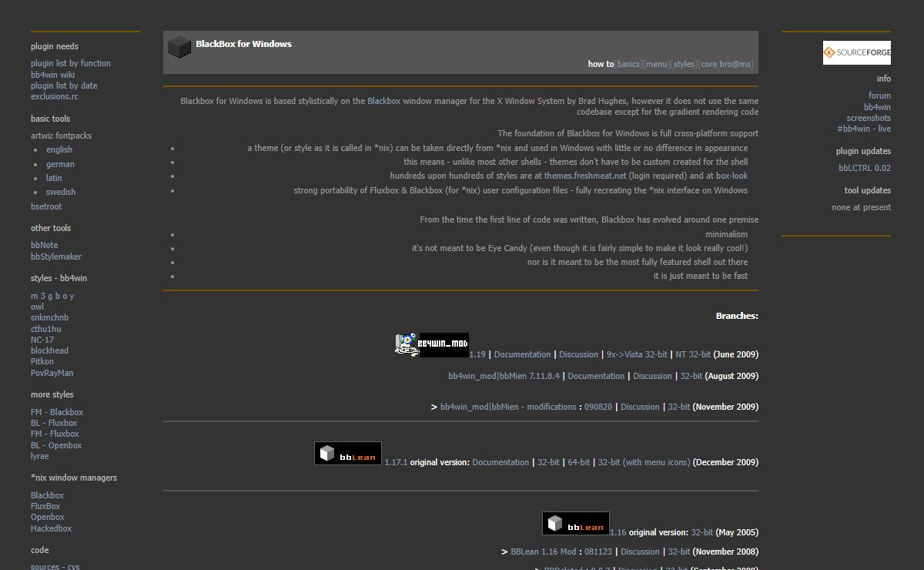Open bbLean 1.17.1 version link
Image resolution: width=924 pixels, height=570 pixels.
tap(396, 462)
